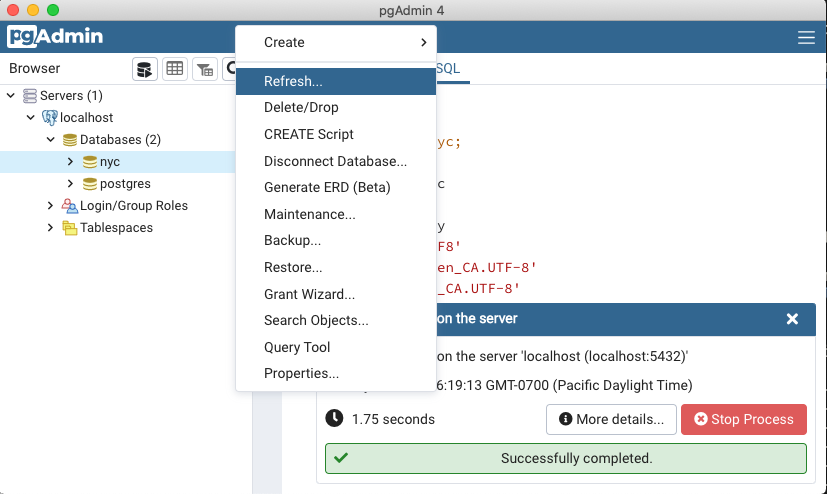
Task: Click the Tablespaces folder icon
Action: [70, 228]
